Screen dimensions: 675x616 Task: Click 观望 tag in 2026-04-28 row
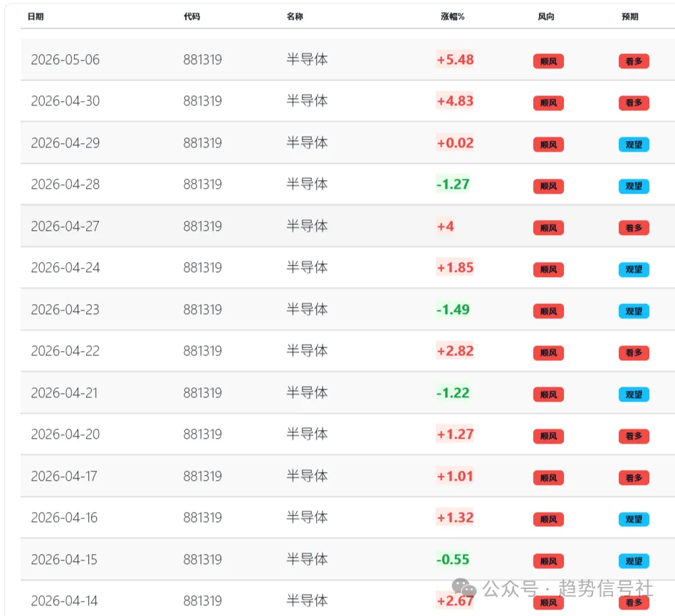pos(634,186)
